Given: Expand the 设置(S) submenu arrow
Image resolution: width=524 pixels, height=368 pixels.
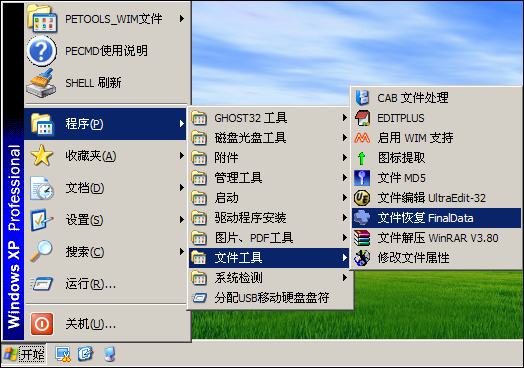Looking at the screenshot, I should 181,220.
